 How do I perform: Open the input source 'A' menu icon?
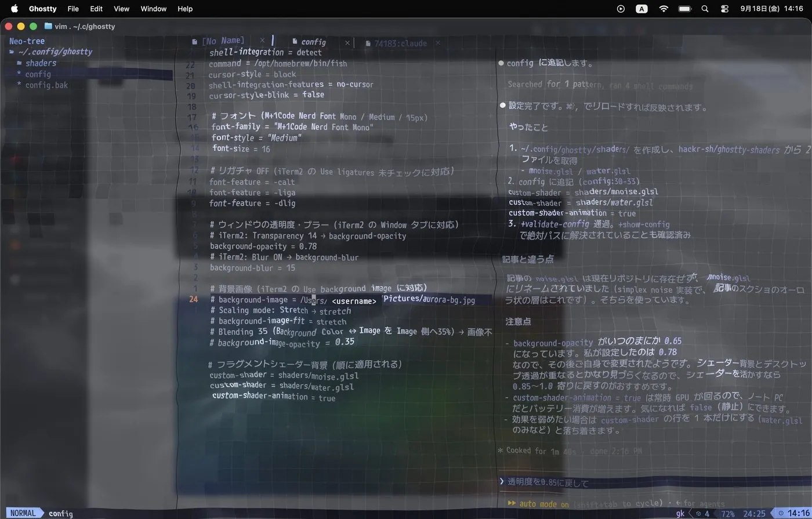click(641, 9)
